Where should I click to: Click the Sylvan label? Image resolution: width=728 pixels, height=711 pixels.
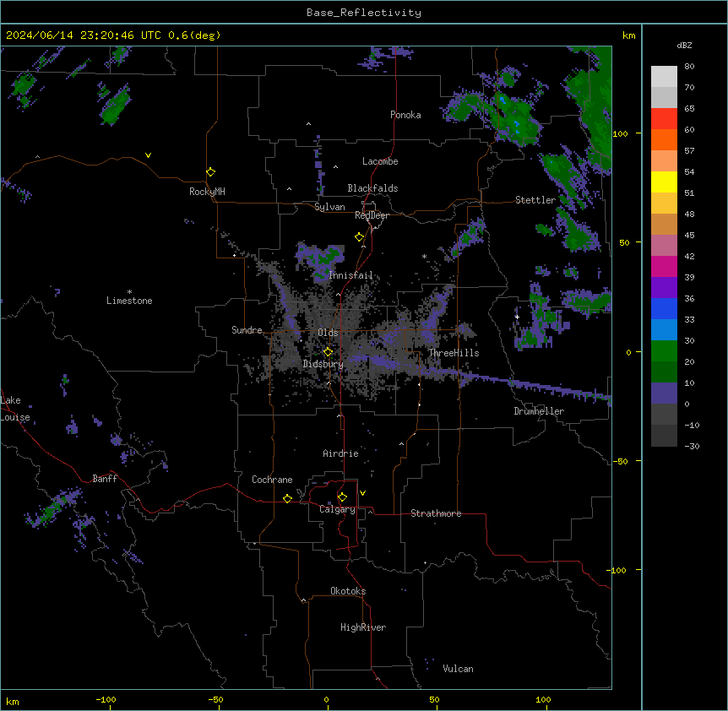point(329,207)
